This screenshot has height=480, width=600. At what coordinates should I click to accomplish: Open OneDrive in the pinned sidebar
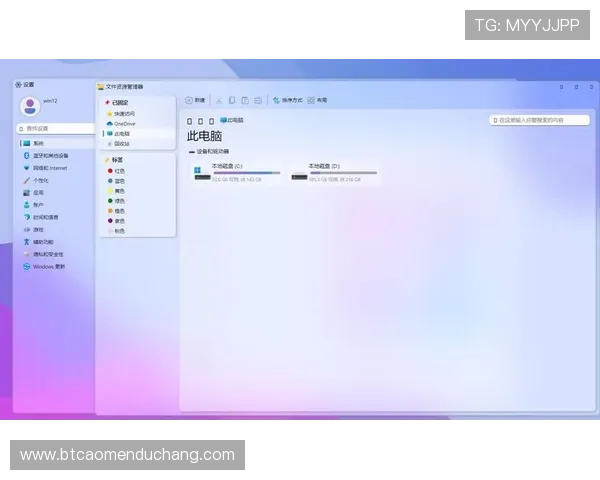[124, 123]
